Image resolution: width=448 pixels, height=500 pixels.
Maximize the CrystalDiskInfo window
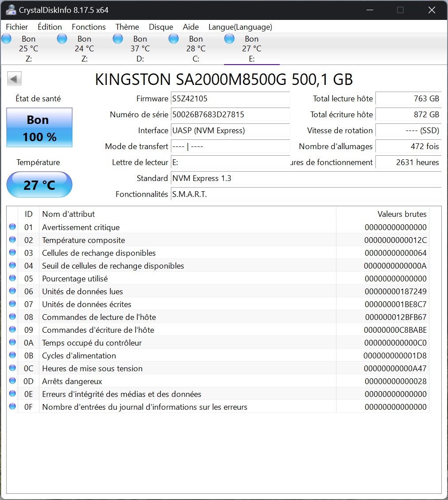click(x=400, y=10)
